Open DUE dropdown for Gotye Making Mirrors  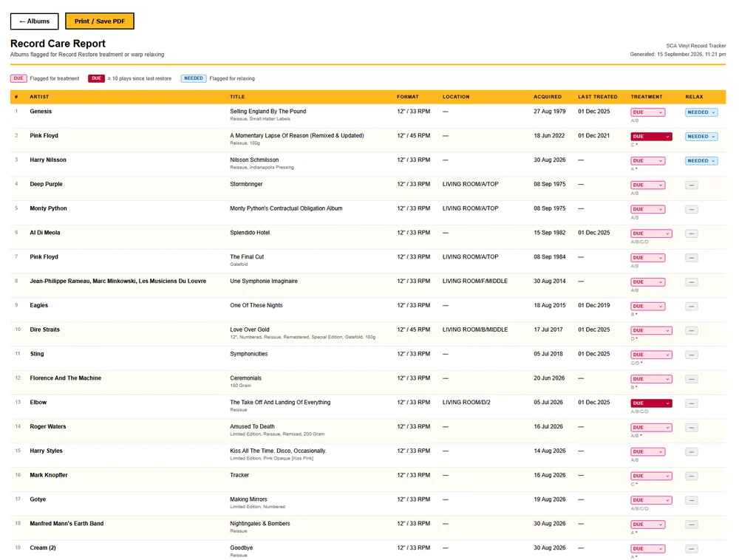coord(651,500)
